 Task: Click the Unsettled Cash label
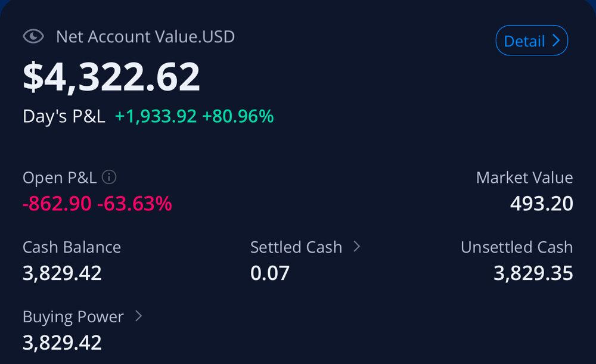coord(516,247)
